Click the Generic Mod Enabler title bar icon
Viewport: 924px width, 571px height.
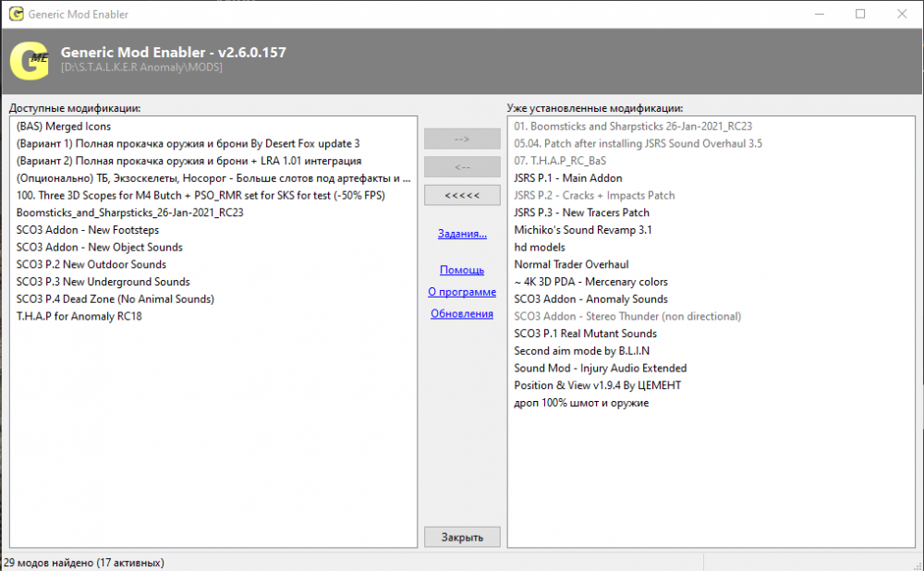(14, 14)
